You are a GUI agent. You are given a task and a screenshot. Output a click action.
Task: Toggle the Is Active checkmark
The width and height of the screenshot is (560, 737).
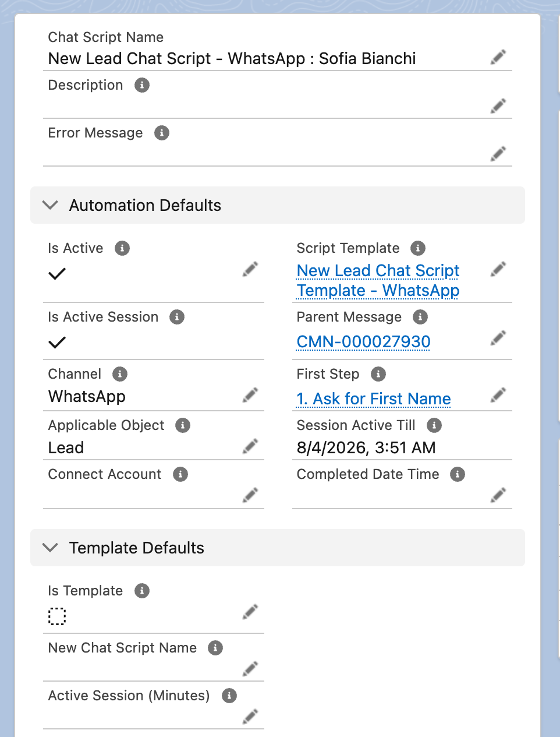point(57,274)
